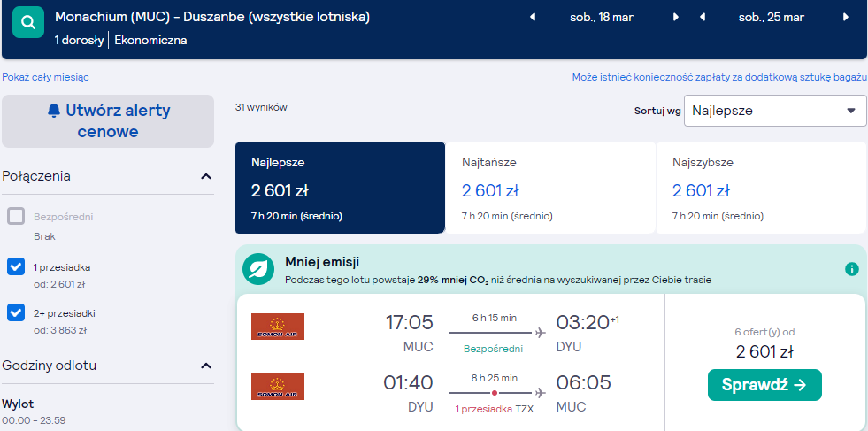Open the Sortuj wg Najlepsze dropdown
Viewport: 868px width, 431px height.
tap(775, 111)
